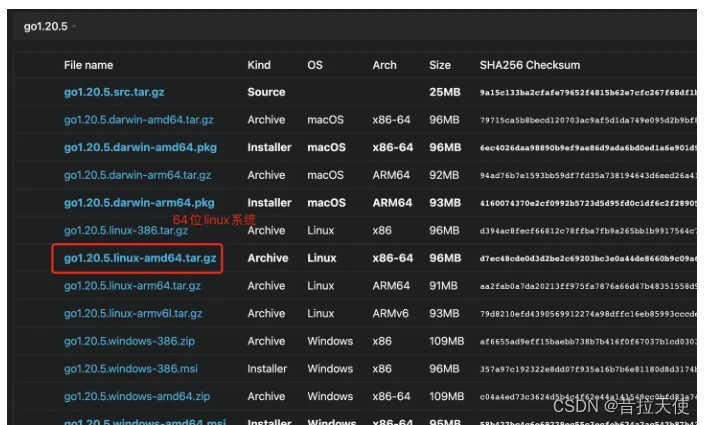This screenshot has width=706, height=425.
Task: Click the SHA256 Checksum column header
Action: point(530,65)
